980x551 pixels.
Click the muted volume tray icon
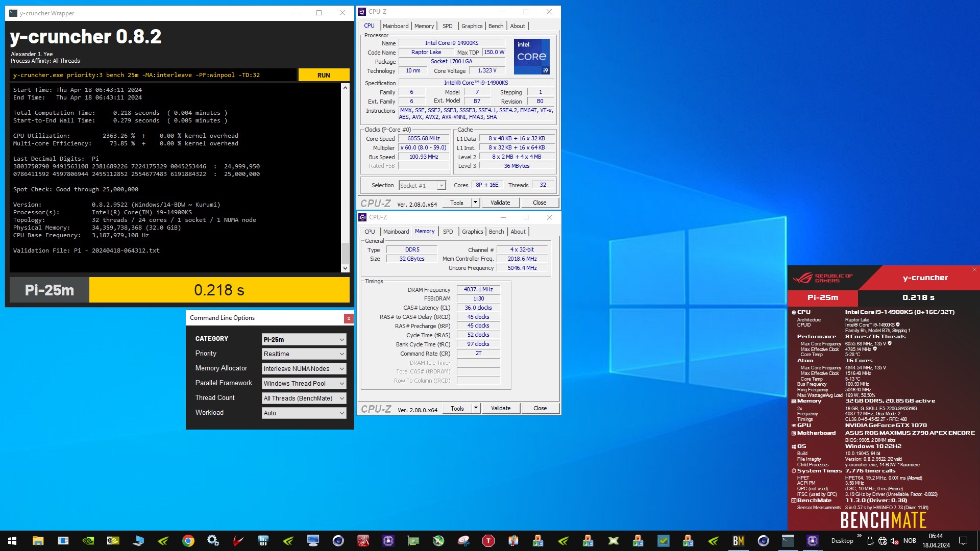(x=894, y=541)
